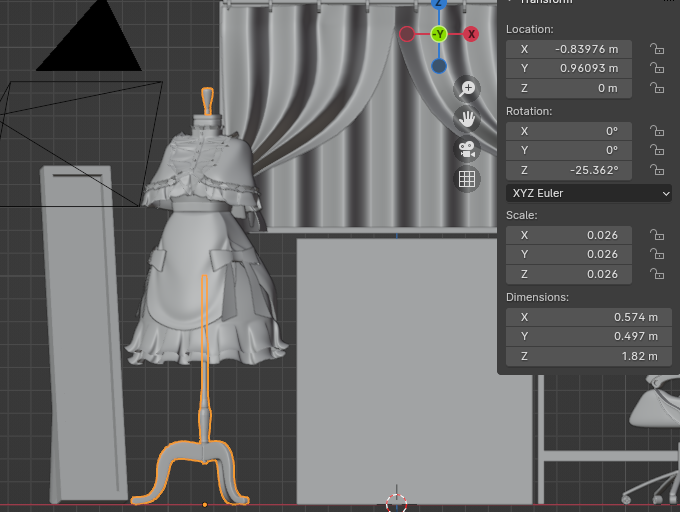Click the blue Z axis gizmo ball at top
680x512 pixels.
click(x=439, y=4)
